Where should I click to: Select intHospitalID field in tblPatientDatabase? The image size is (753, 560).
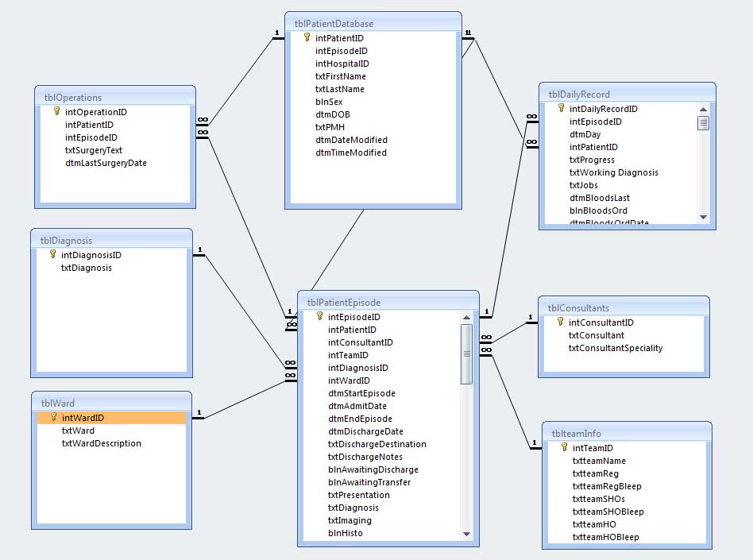point(342,64)
